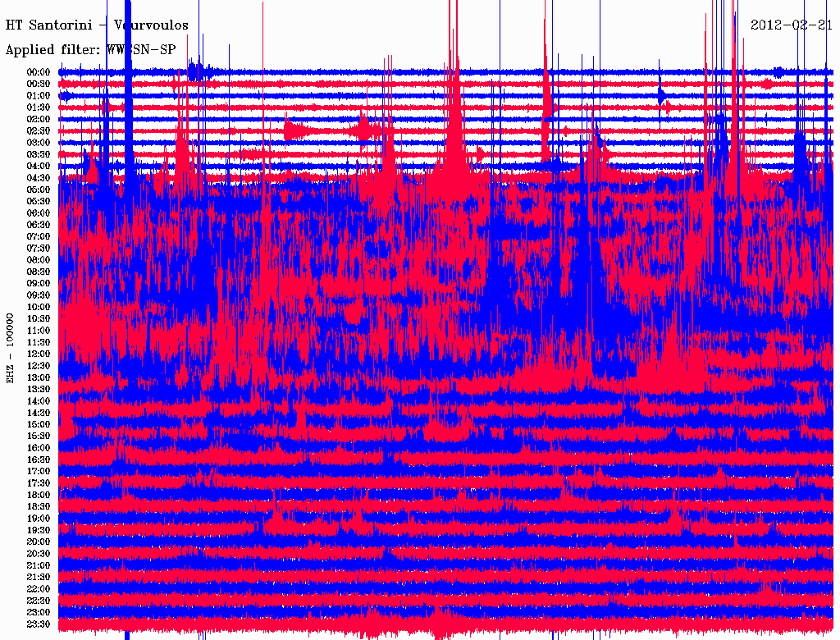This screenshot has height=640, width=840.
Task: Select the 05:30 time label
Action: coord(39,201)
